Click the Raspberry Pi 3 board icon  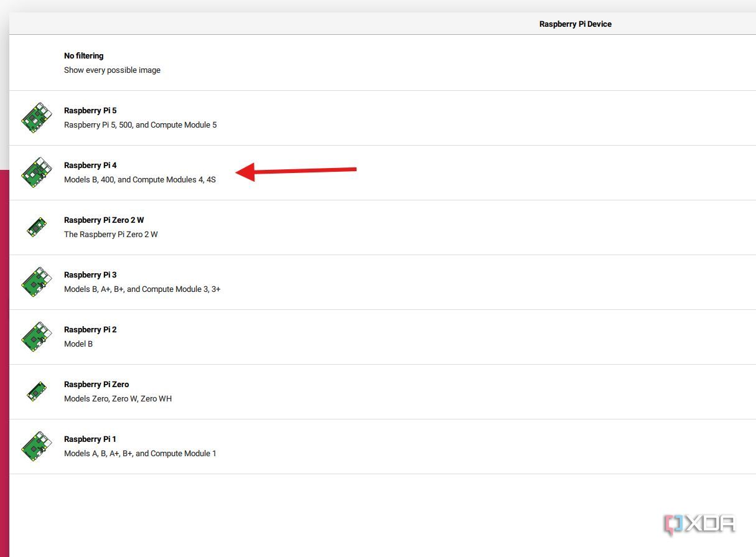(x=37, y=282)
